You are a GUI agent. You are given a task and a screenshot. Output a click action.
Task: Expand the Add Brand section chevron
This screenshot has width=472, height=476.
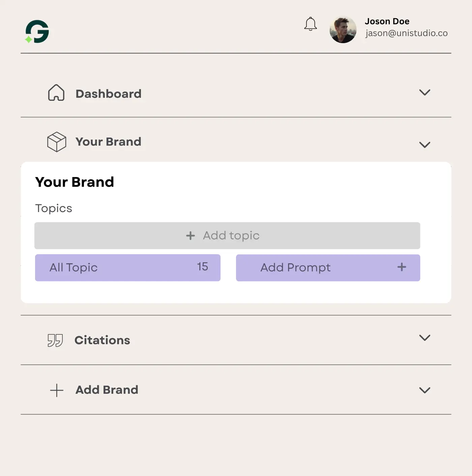424,390
